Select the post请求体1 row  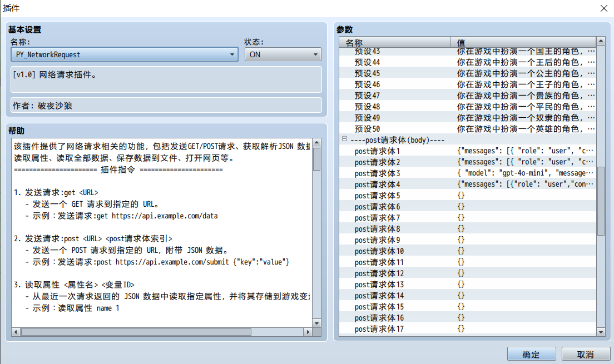(x=468, y=151)
